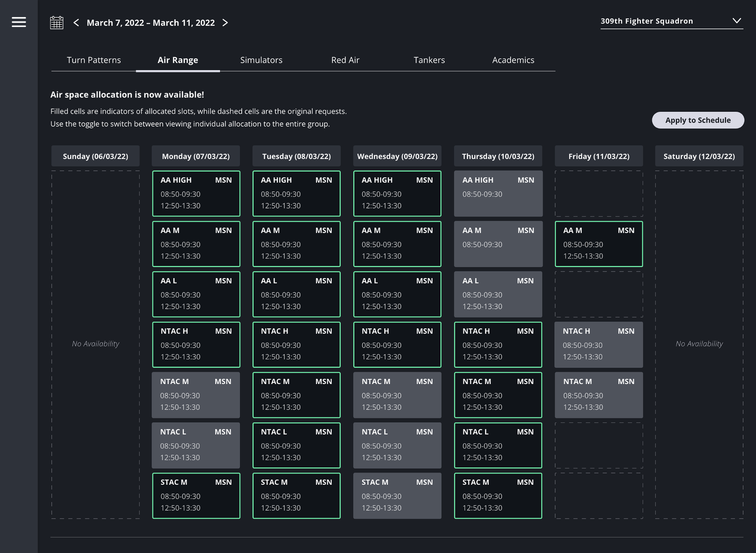The width and height of the screenshot is (756, 553).
Task: Click the displayed date range text
Action: click(x=150, y=23)
